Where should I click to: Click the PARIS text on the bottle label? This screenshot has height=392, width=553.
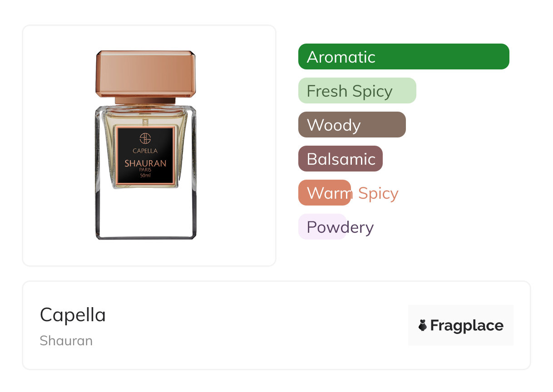coord(145,170)
